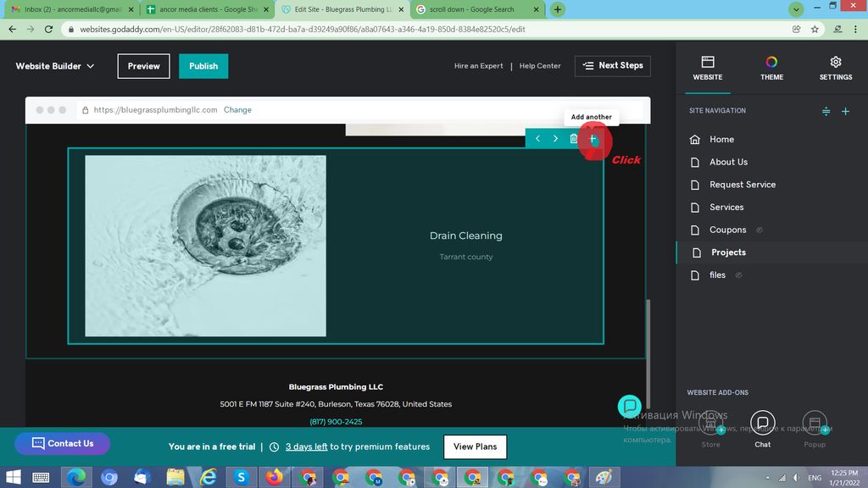
Task: Click the Change domain link
Action: [237, 110]
